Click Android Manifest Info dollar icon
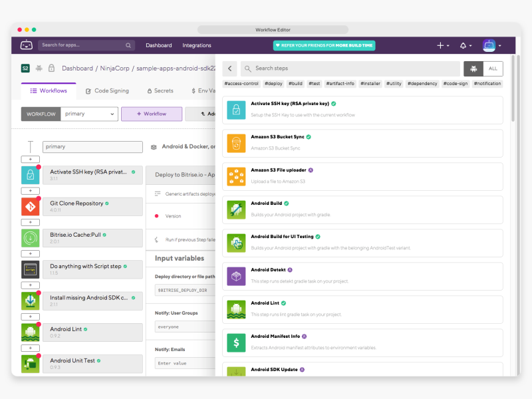The image size is (532, 399). [x=236, y=342]
